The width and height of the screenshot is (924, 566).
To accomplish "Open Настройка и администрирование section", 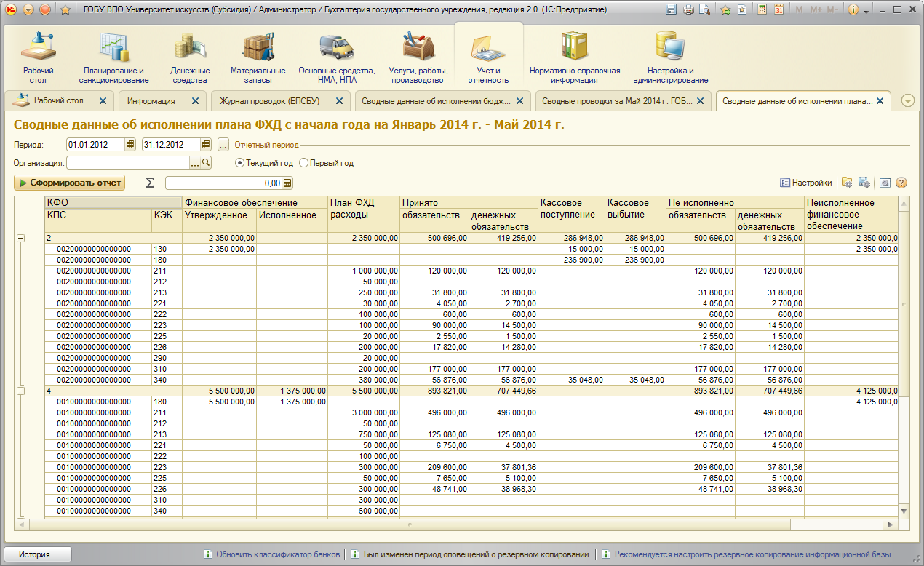I will 670,58.
